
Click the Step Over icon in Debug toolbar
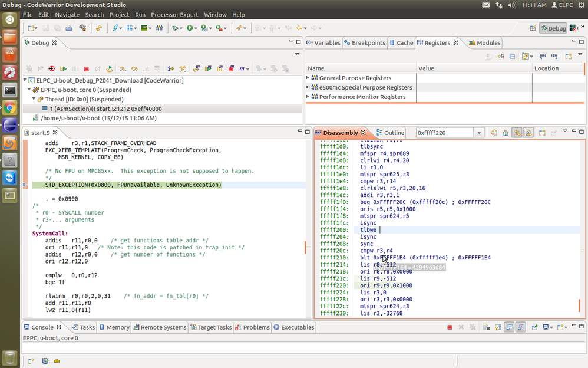(134, 69)
